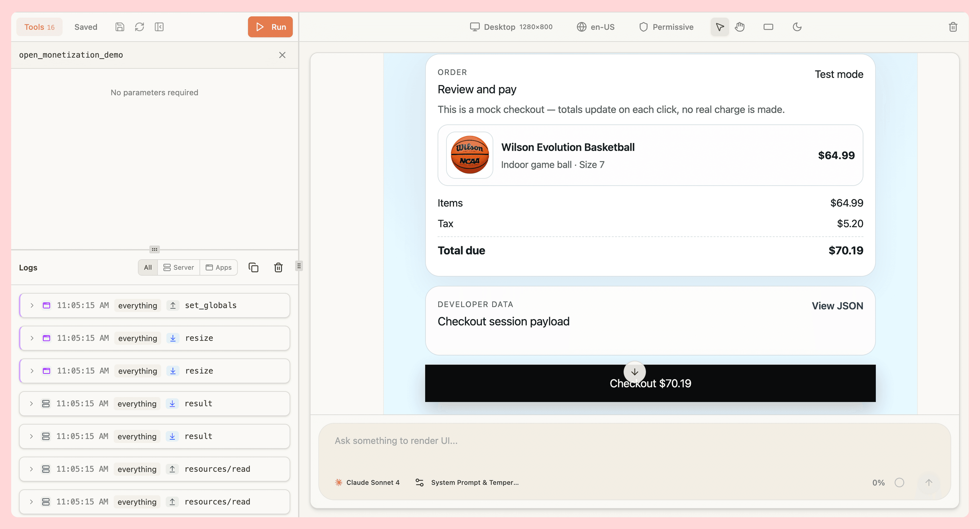This screenshot has width=980, height=529.
Task: Select the frame/rectangle tool
Action: tap(768, 27)
